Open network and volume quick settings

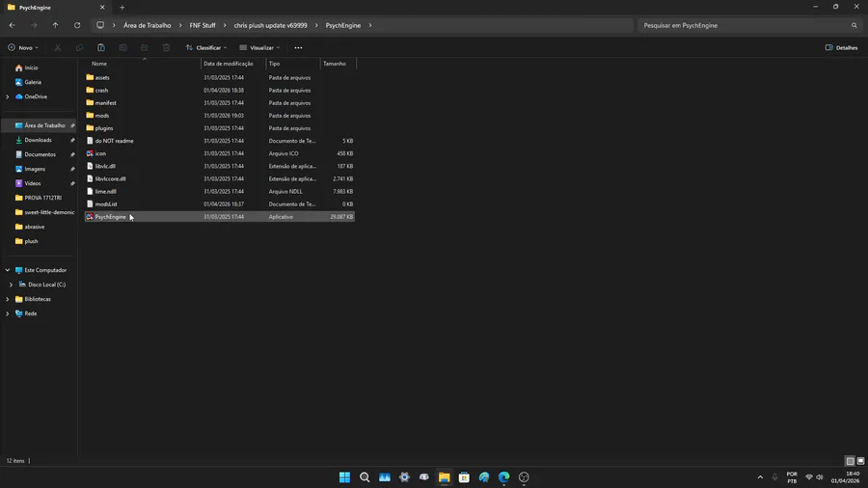click(x=814, y=477)
